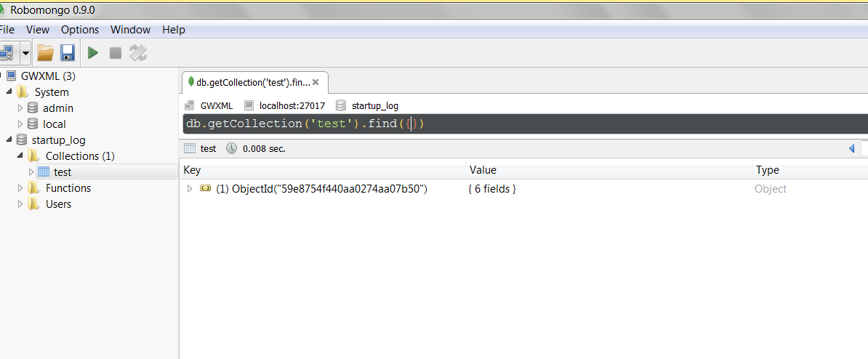Click the leaf icon on query tab

pos(191,82)
